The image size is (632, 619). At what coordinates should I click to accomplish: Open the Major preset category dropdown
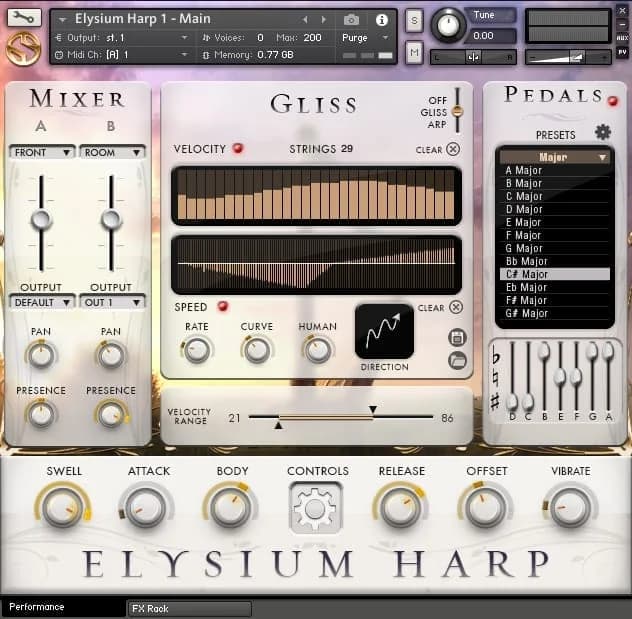pyautogui.click(x=555, y=157)
